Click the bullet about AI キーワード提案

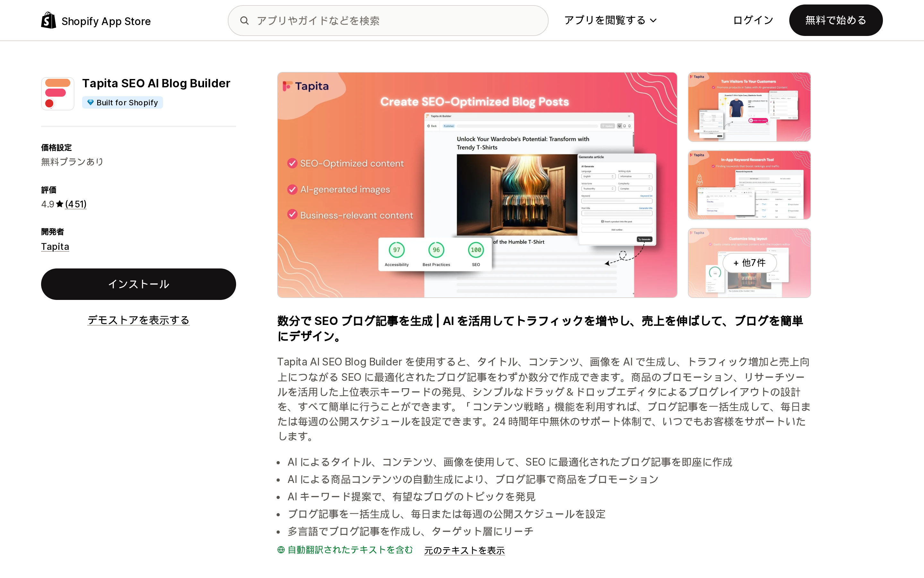[x=412, y=496]
